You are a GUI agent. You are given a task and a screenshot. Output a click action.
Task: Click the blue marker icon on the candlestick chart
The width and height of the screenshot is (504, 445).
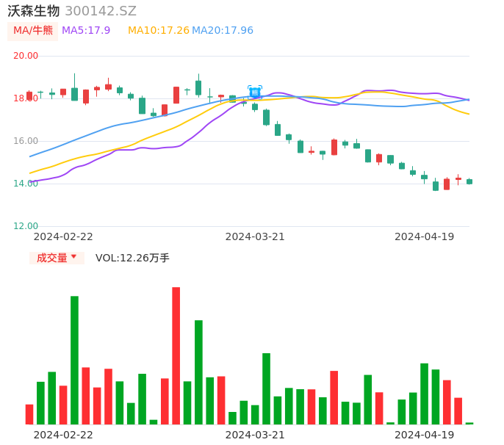255,92
